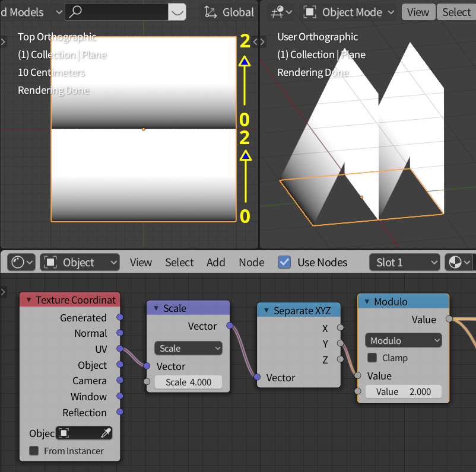
Task: Open the node editor Add menu
Action: (215, 262)
